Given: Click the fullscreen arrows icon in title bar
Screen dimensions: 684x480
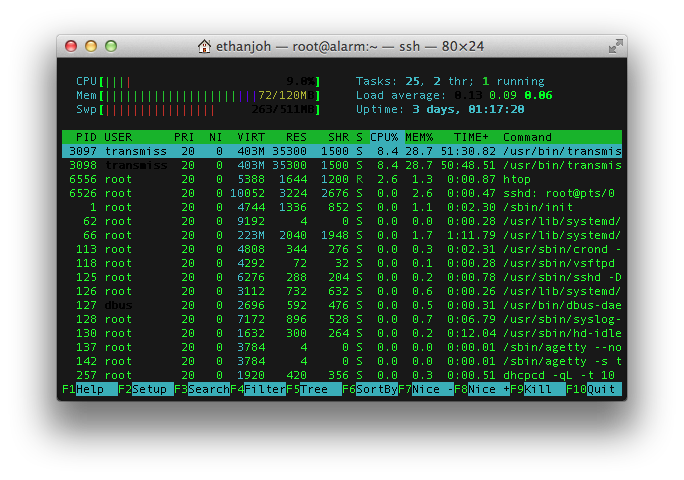Looking at the screenshot, I should [x=616, y=46].
